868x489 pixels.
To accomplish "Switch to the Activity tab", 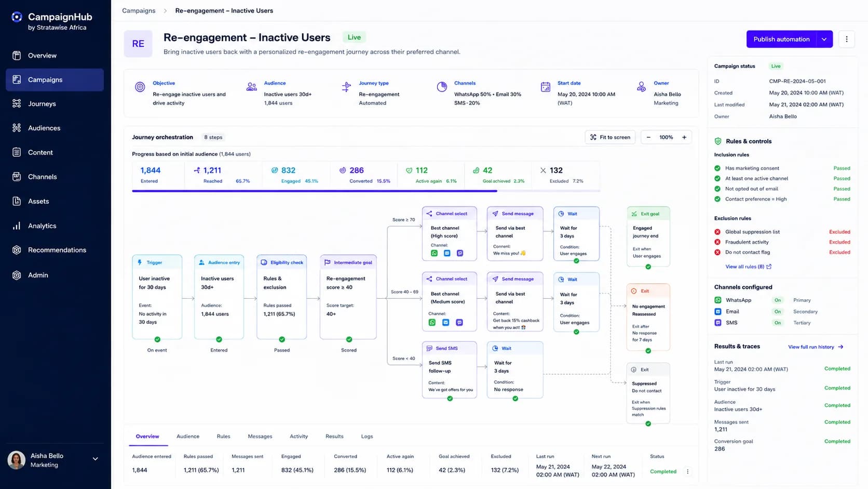I will click(299, 437).
